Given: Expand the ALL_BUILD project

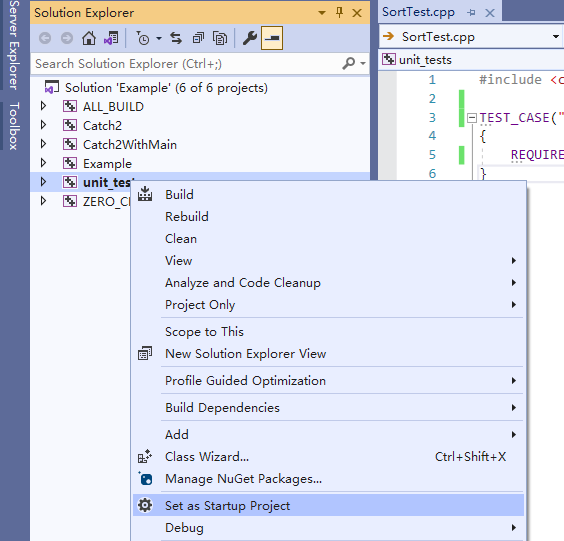Looking at the screenshot, I should point(44,106).
